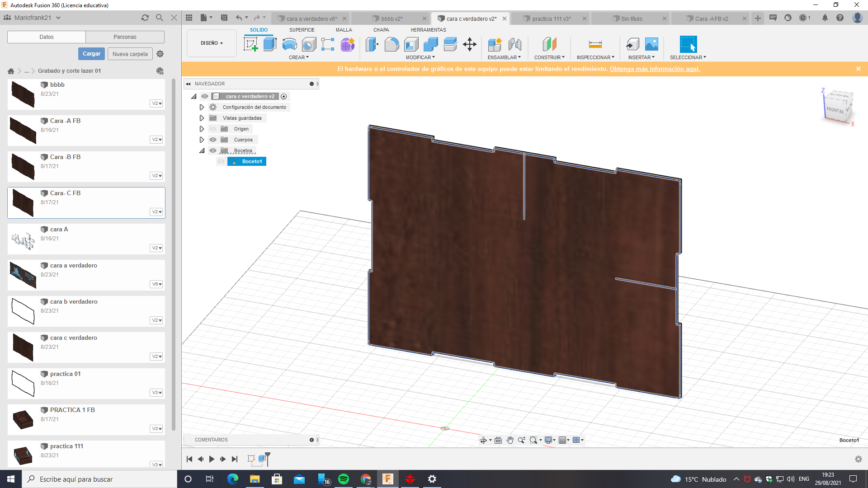Toggle visibility of Cuerpos folder
Screen dimensions: 868x488
pos(213,140)
